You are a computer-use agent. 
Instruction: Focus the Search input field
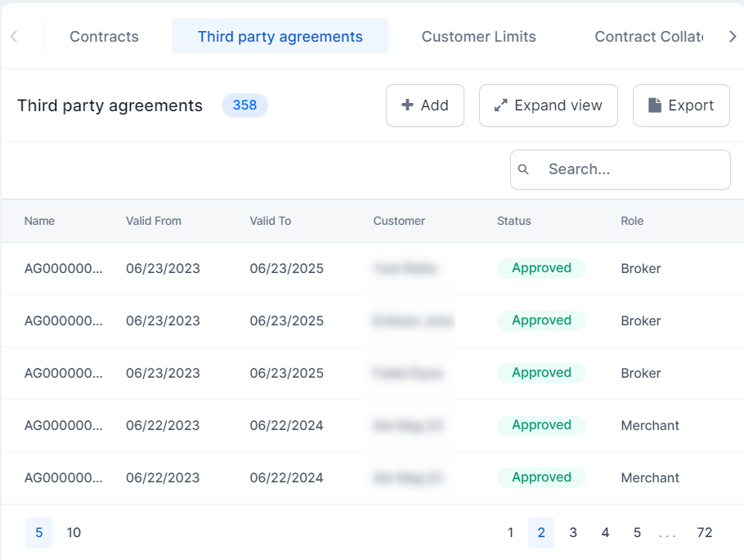point(630,169)
